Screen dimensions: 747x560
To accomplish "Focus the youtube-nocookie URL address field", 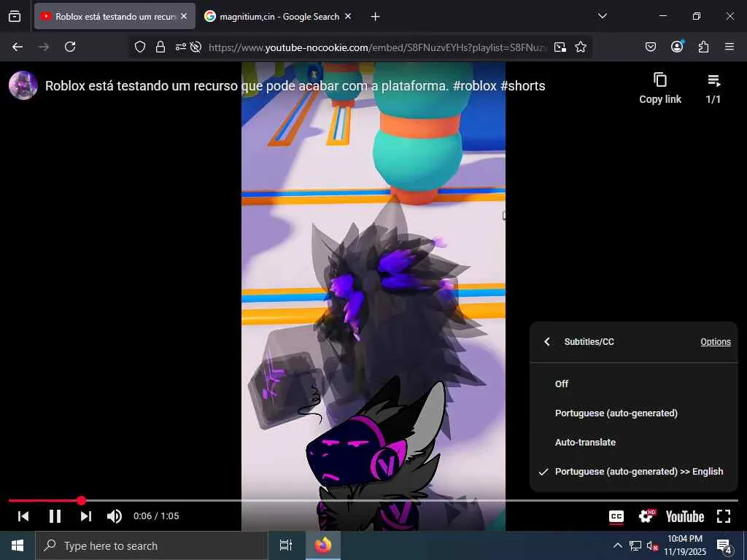I will (378, 47).
